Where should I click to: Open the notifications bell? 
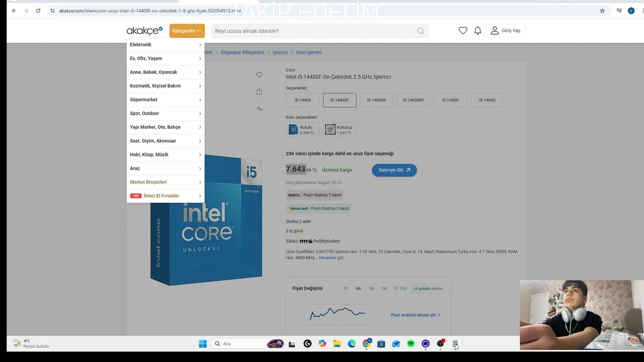477,31
